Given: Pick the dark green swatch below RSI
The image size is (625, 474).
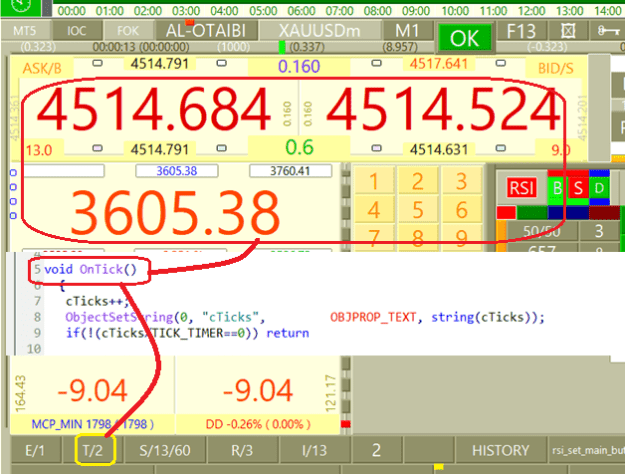Looking at the screenshot, I should tap(532, 212).
